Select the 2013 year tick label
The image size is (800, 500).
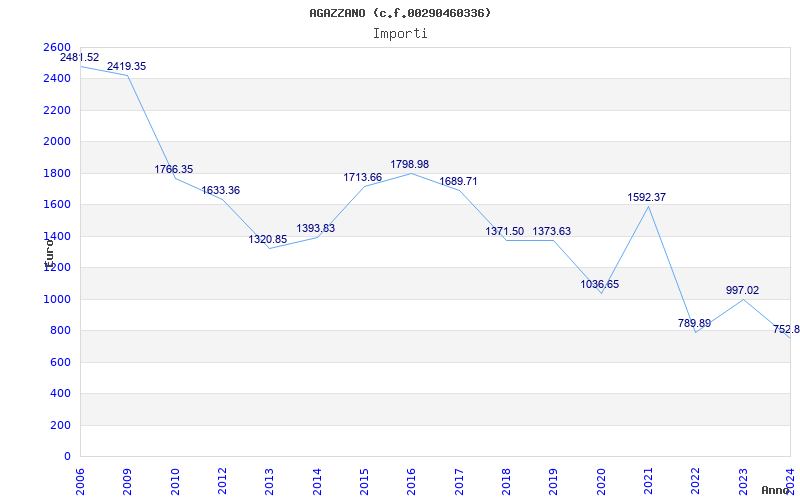coord(269,476)
